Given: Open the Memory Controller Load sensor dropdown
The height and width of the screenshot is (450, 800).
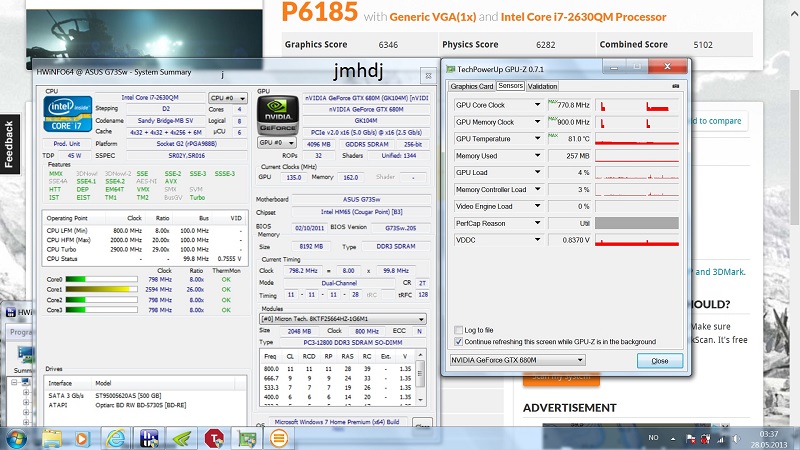Looking at the screenshot, I should click(537, 189).
